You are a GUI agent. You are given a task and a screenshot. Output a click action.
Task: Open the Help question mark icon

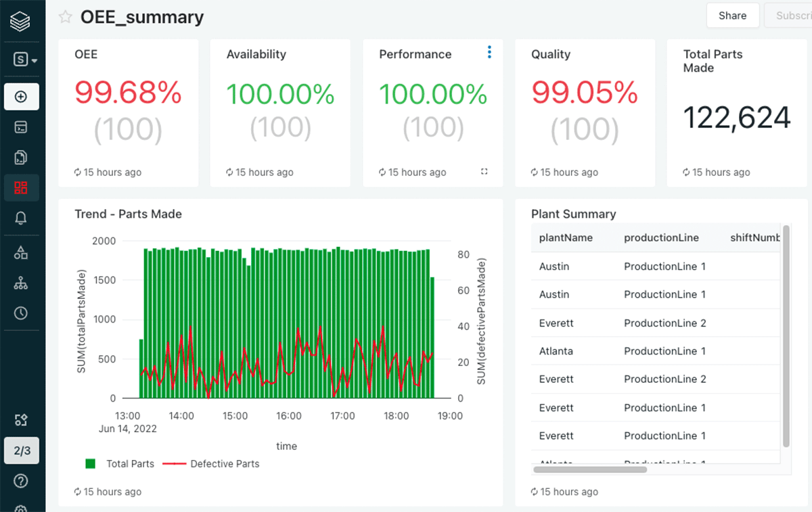click(21, 482)
